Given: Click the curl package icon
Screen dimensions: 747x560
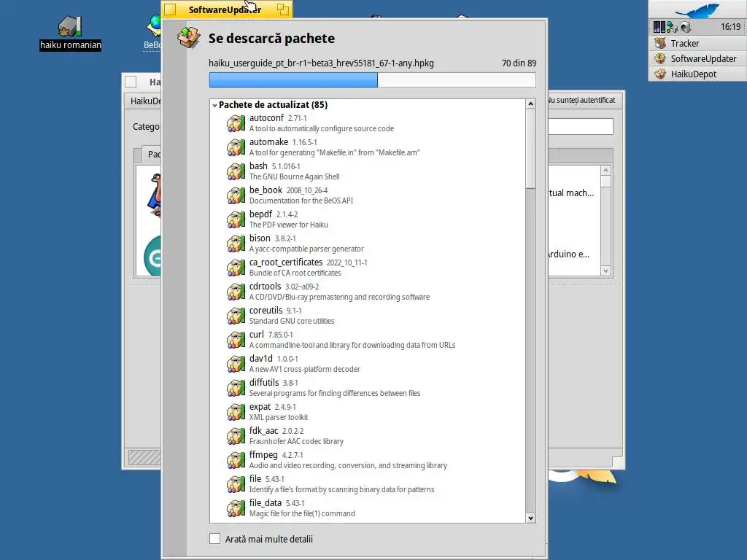Looking at the screenshot, I should pos(236,340).
